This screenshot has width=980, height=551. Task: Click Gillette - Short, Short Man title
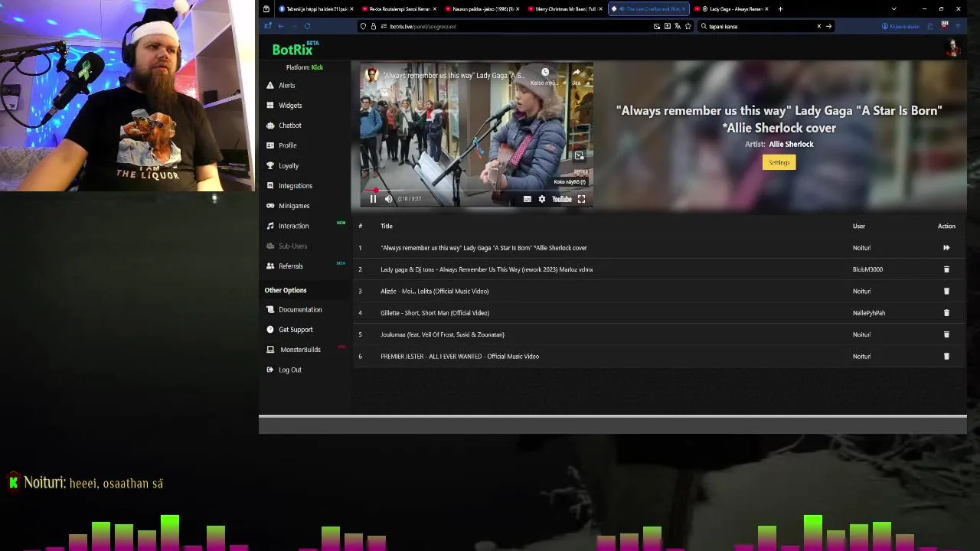435,313
